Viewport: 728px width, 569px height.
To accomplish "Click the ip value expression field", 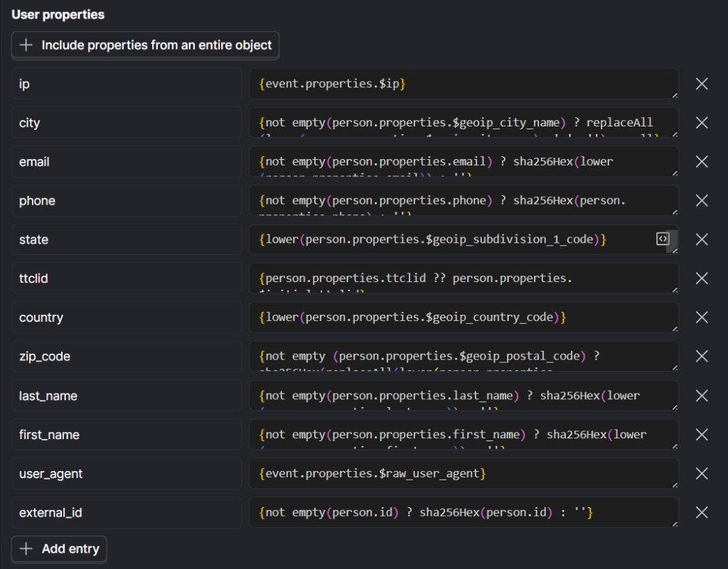I will pos(462,84).
